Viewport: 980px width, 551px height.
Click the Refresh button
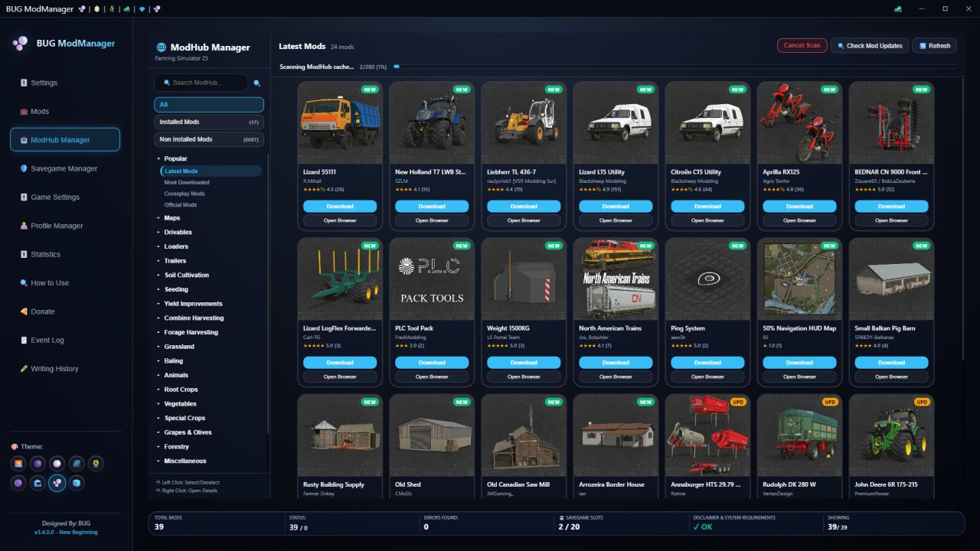[x=935, y=46]
